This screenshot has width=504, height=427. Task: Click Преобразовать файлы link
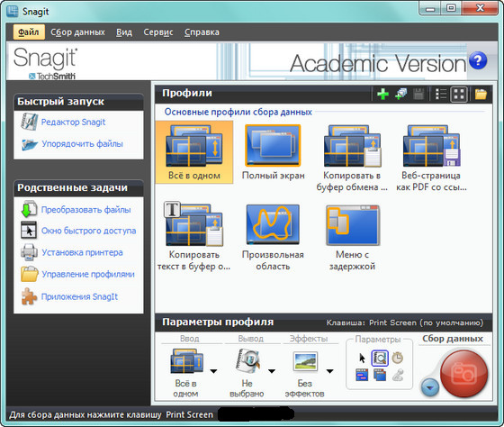(85, 210)
